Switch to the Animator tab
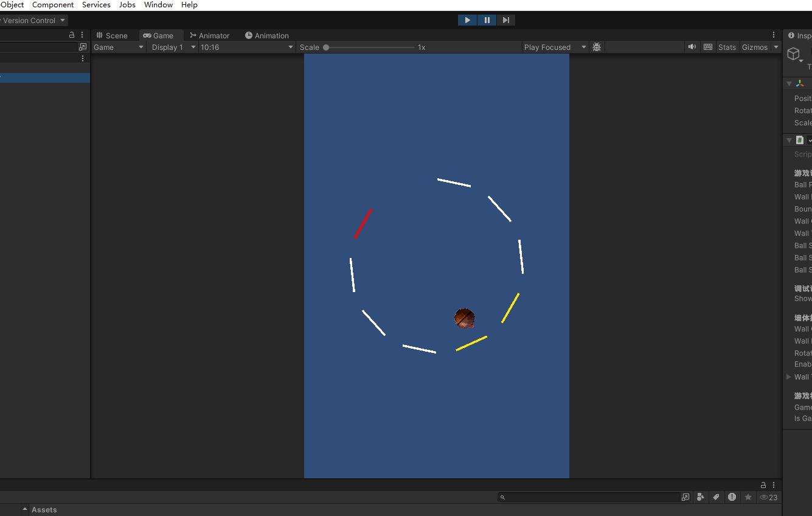Image resolution: width=812 pixels, height=516 pixels. tap(210, 35)
